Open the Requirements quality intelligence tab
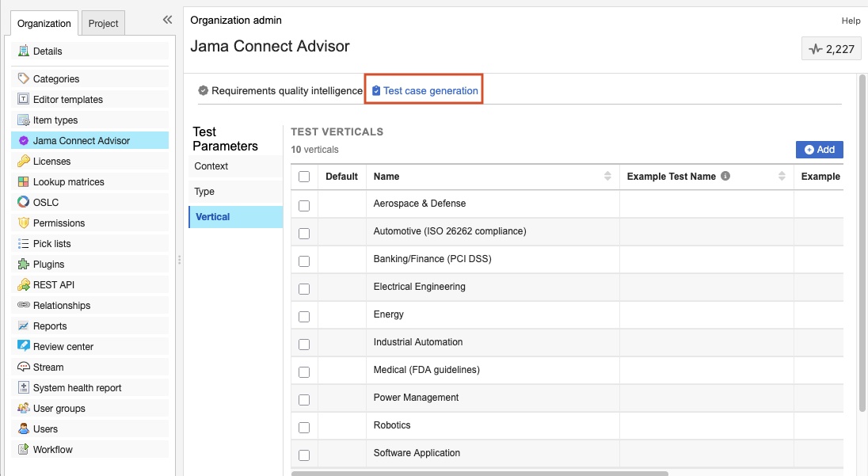The height and width of the screenshot is (476, 868). click(280, 91)
